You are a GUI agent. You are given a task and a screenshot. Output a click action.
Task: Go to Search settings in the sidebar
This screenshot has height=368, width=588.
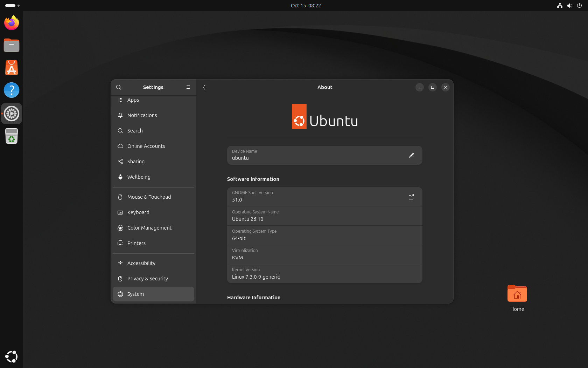coord(153,131)
